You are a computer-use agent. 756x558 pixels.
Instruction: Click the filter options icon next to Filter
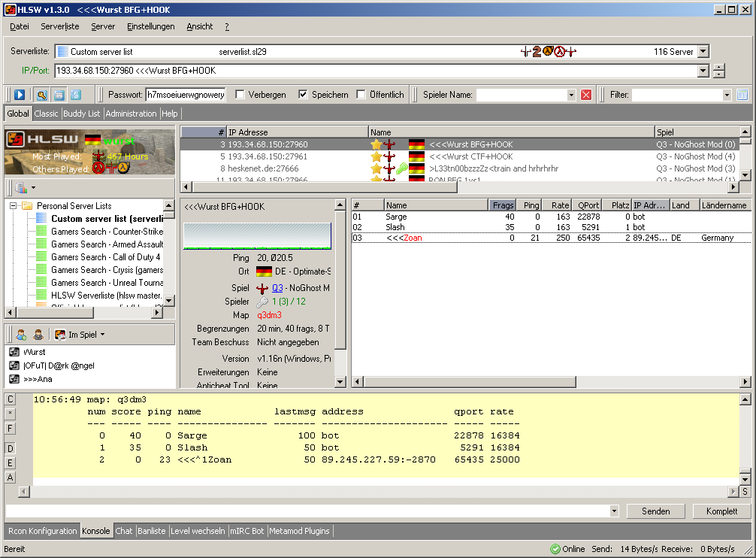[742, 95]
